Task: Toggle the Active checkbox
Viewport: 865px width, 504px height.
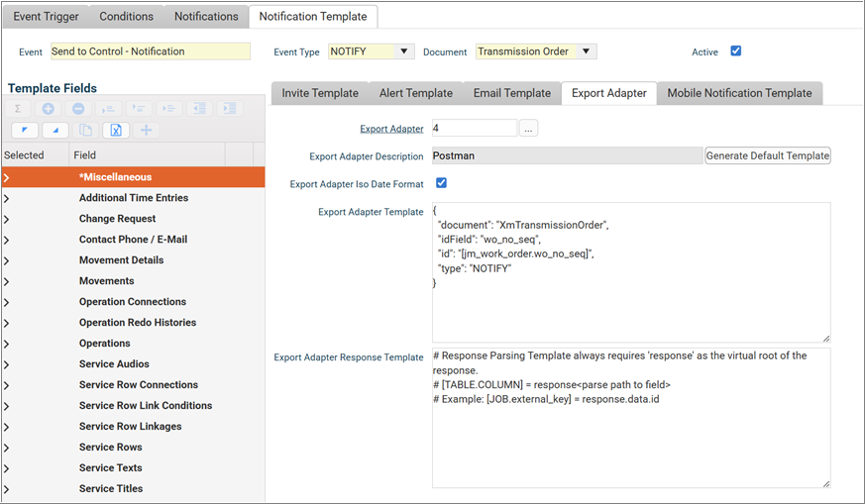Action: [736, 50]
